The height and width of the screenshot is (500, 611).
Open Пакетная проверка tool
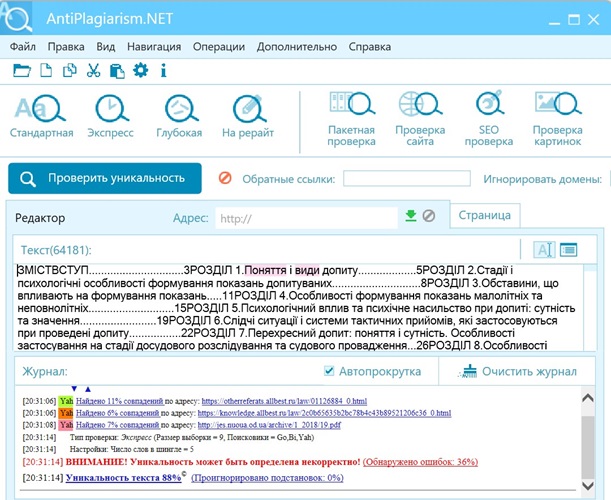click(351, 119)
